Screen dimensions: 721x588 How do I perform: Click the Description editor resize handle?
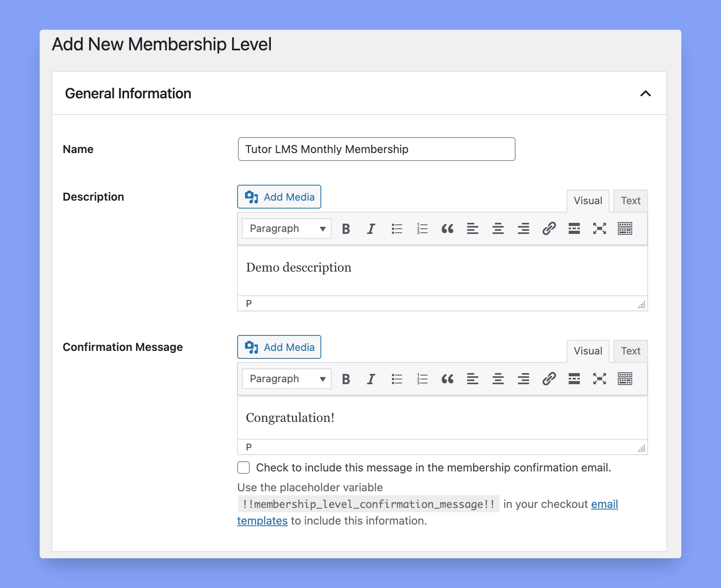coord(641,305)
